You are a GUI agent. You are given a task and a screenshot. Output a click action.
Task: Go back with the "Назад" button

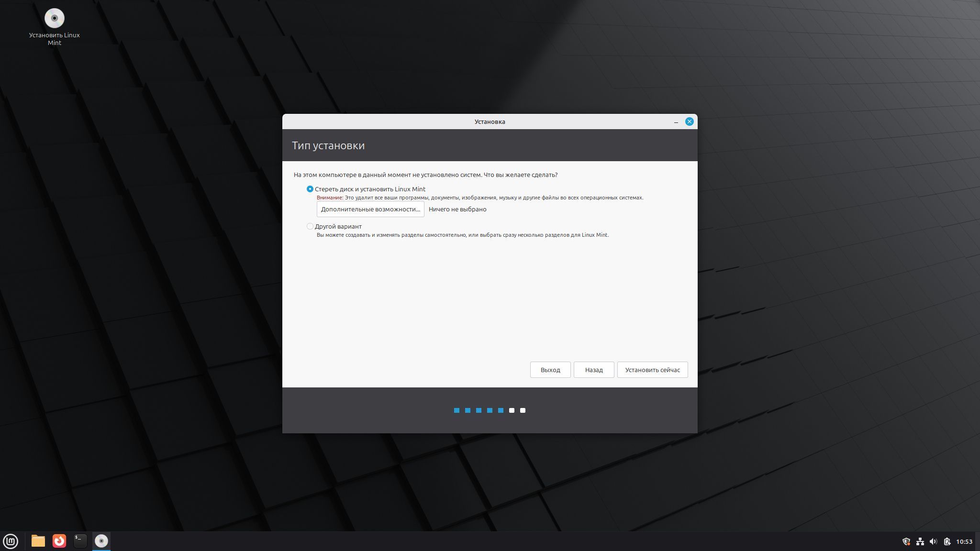pyautogui.click(x=594, y=370)
